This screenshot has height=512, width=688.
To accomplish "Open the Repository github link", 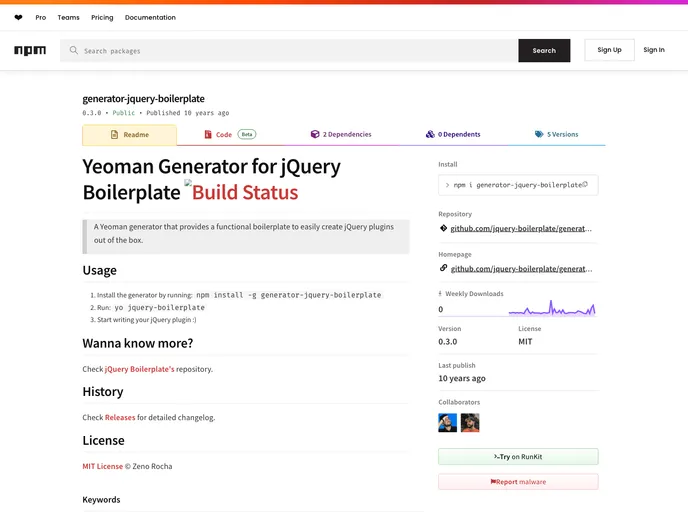I will click(521, 229).
